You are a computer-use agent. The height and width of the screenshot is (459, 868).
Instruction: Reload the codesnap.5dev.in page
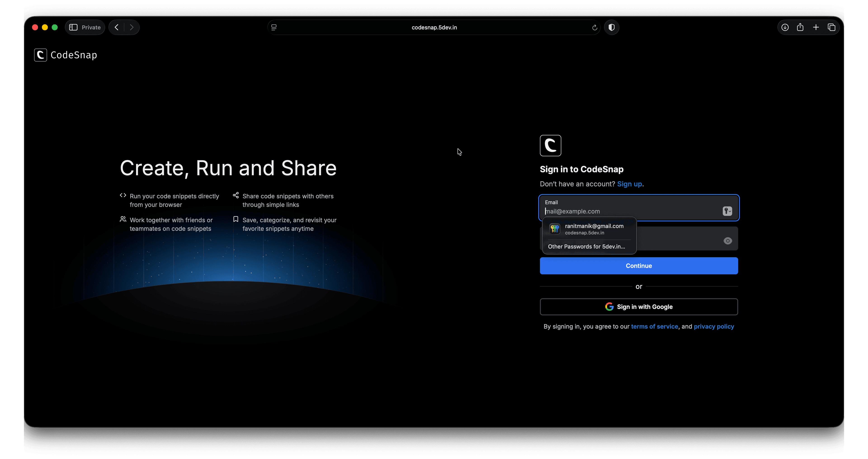coord(594,28)
